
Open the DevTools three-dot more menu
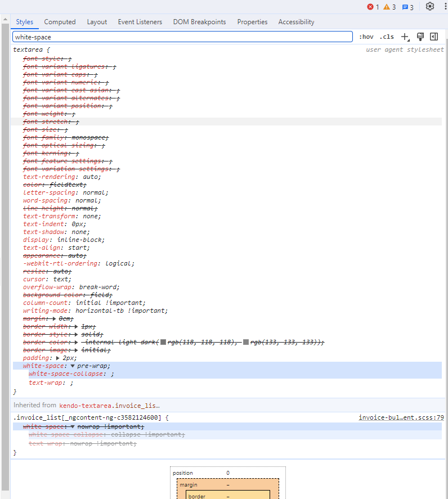click(x=445, y=7)
